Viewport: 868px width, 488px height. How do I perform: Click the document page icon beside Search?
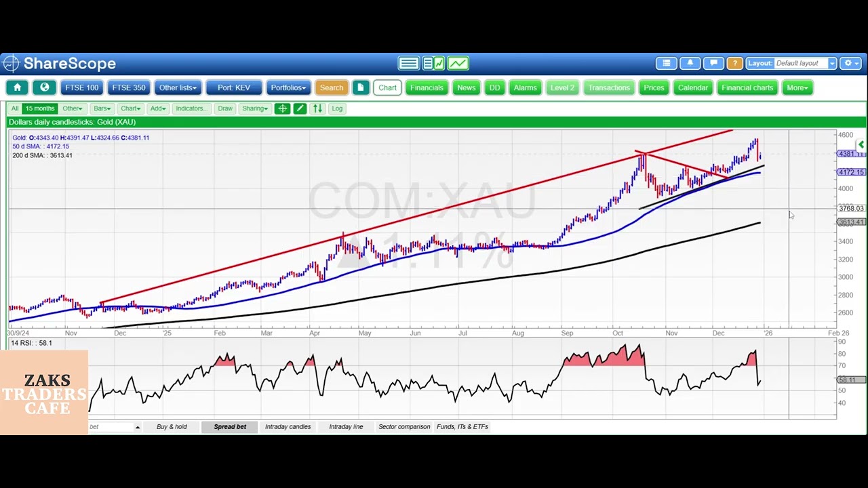point(361,87)
